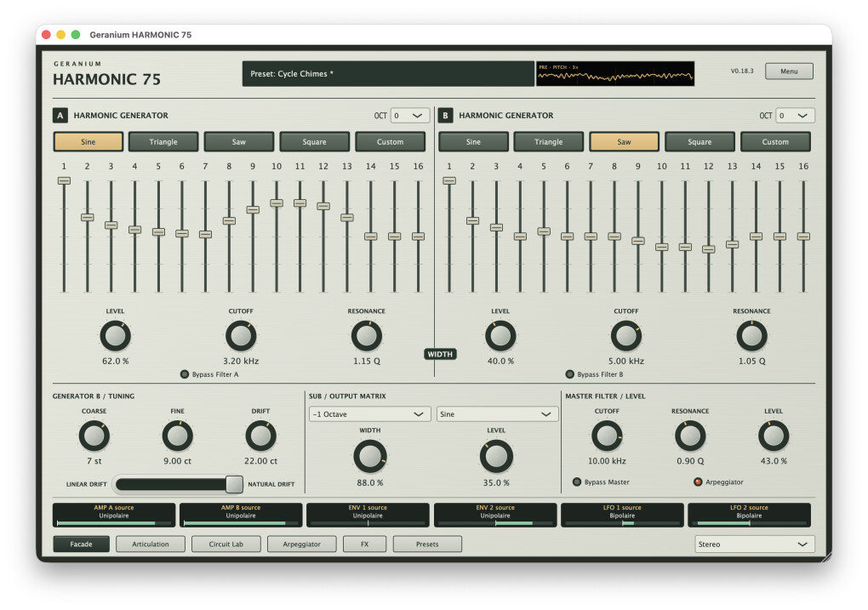Click the Preset: Cycle Chimes display

(389, 74)
